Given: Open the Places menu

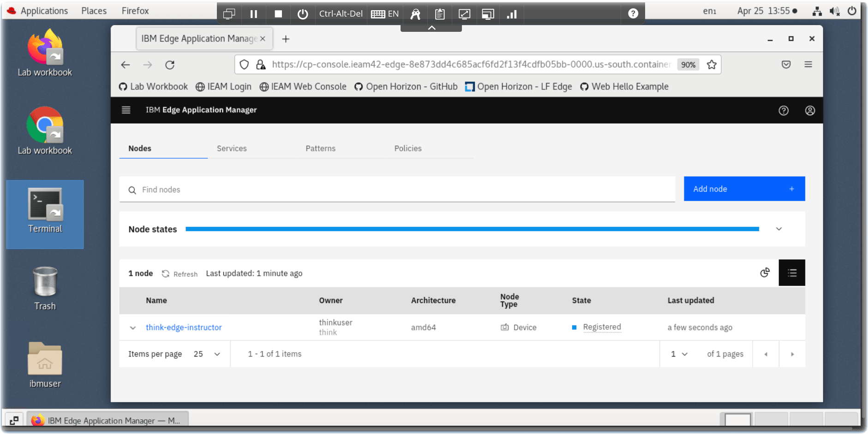Looking at the screenshot, I should tap(94, 11).
